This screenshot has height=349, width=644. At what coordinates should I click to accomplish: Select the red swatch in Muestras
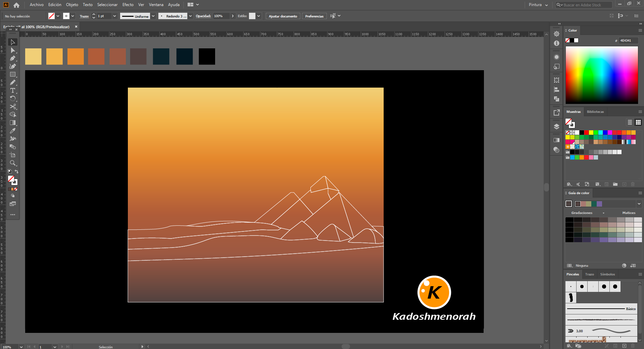click(586, 133)
